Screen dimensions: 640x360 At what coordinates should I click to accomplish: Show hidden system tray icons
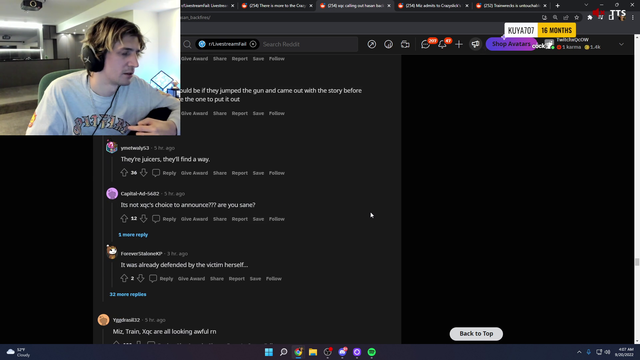tap(579, 352)
